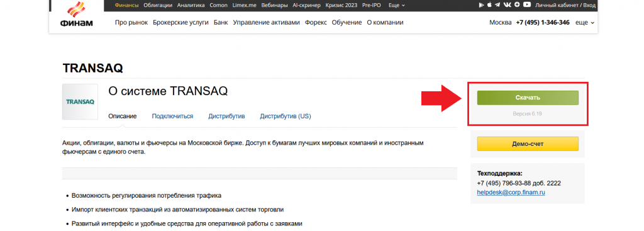Open the Comon top menu item
The width and height of the screenshot is (644, 231).
click(218, 5)
